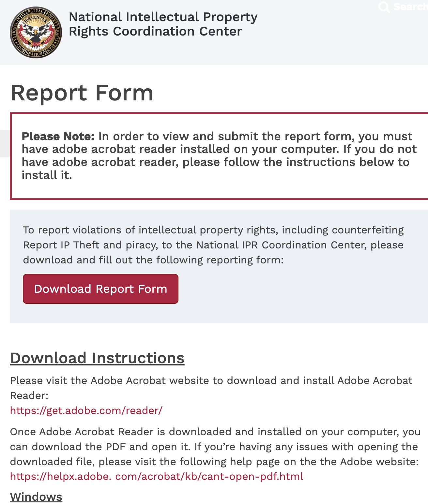Click the Search label in header
This screenshot has width=428, height=504.
pyautogui.click(x=410, y=7)
